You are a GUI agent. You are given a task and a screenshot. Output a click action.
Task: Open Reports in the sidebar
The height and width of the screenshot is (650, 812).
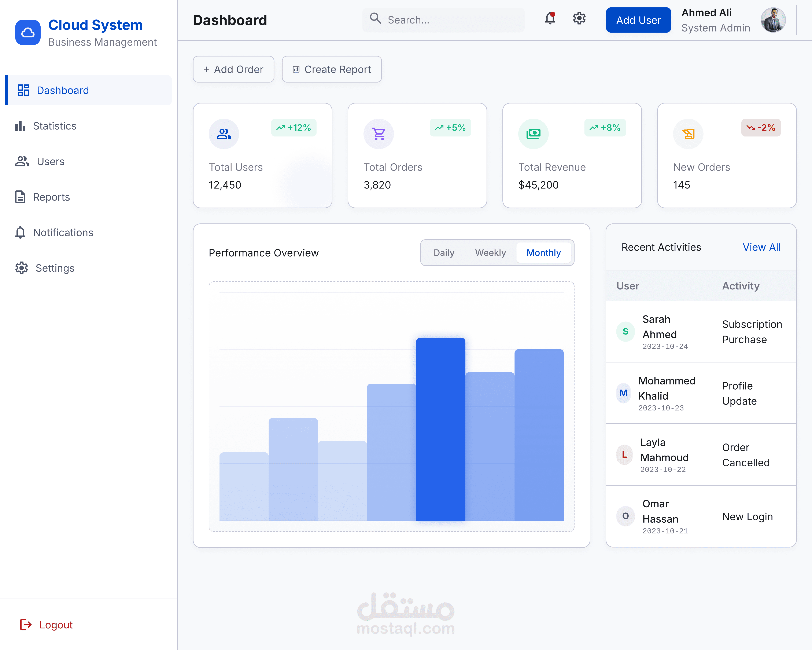[x=89, y=197]
